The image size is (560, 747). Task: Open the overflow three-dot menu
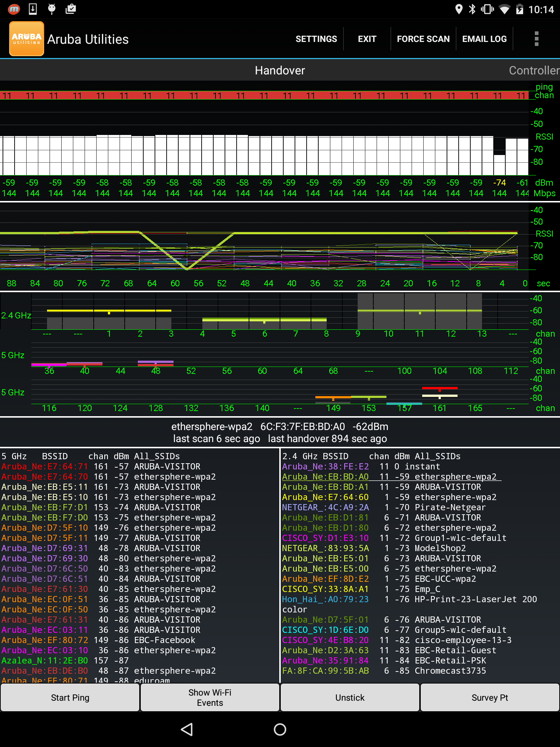(x=536, y=39)
